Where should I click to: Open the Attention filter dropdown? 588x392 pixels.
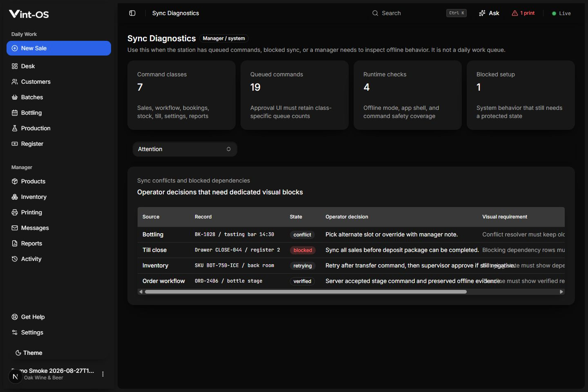click(185, 149)
